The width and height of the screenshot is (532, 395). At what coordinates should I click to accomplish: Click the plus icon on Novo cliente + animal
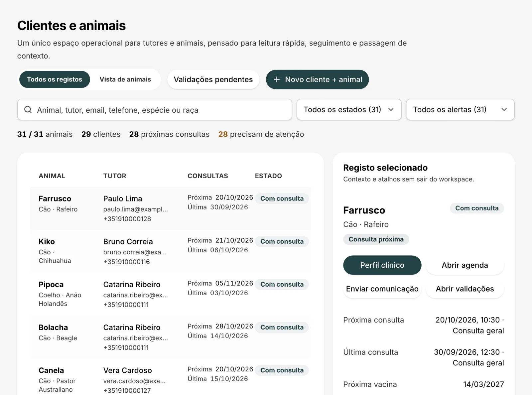pos(277,79)
